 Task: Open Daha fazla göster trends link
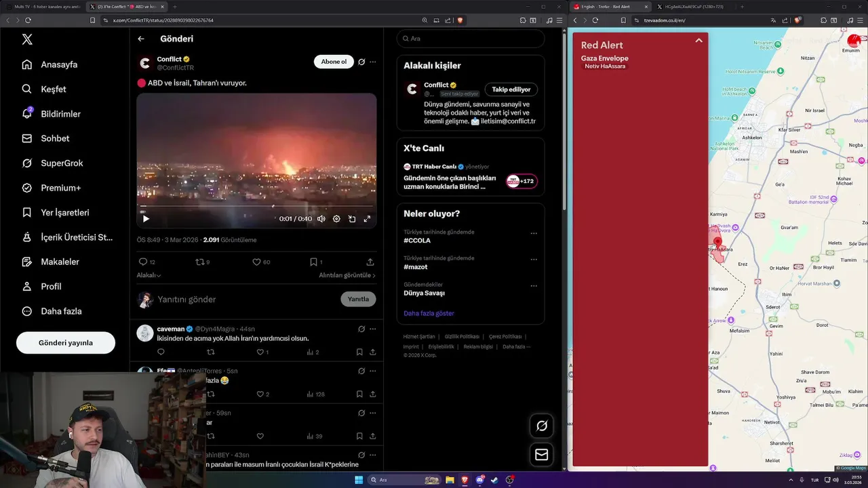[429, 313]
